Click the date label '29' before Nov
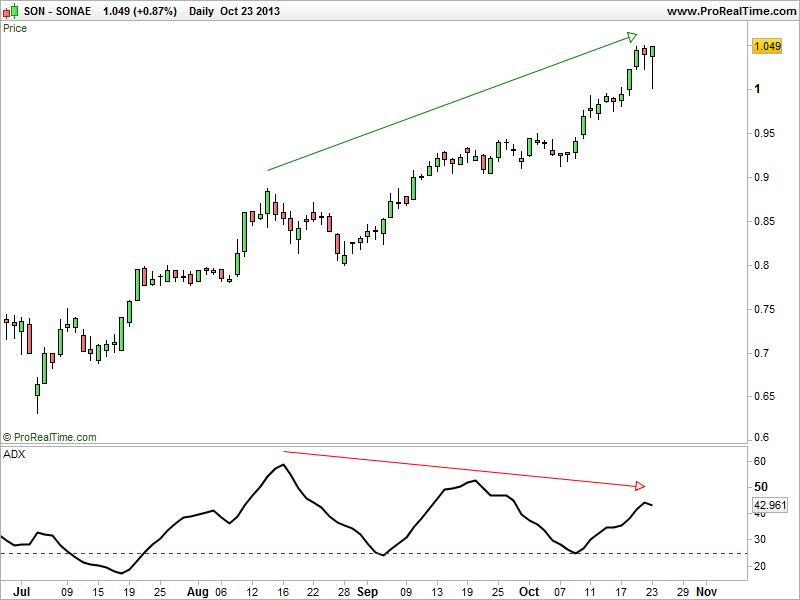 (x=683, y=592)
